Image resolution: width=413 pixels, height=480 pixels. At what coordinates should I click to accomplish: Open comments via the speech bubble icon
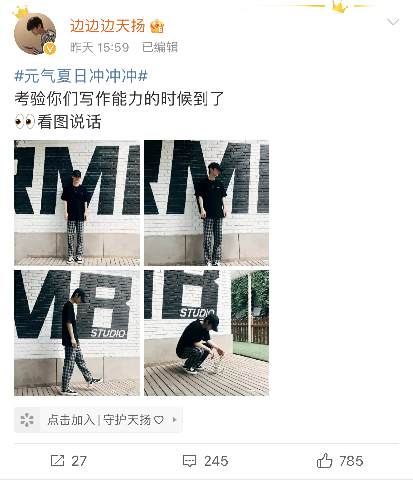click(x=189, y=461)
